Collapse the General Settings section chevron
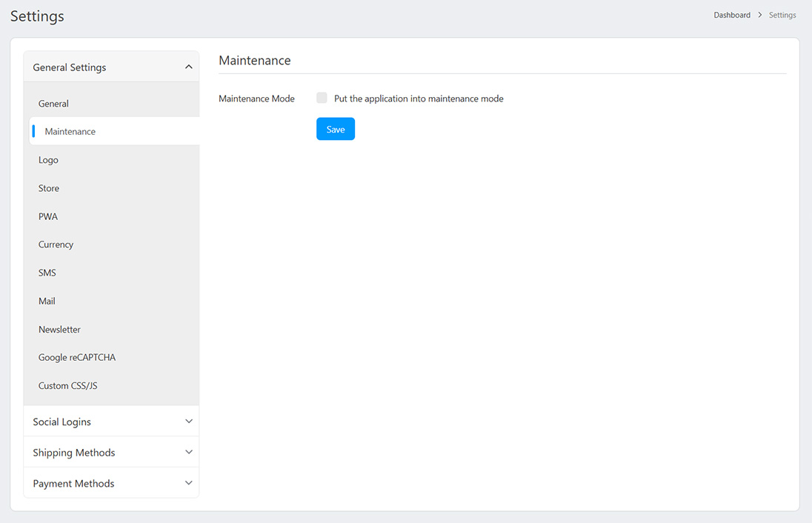 [188, 67]
